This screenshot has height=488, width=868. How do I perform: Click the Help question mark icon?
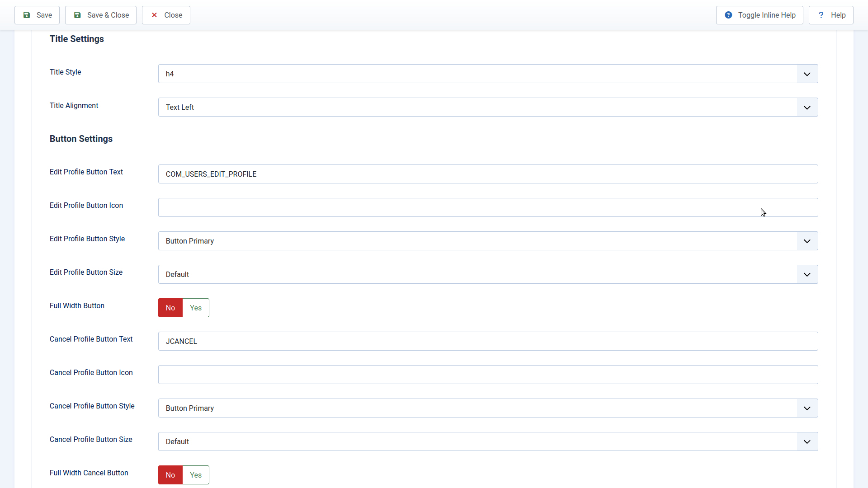821,15
